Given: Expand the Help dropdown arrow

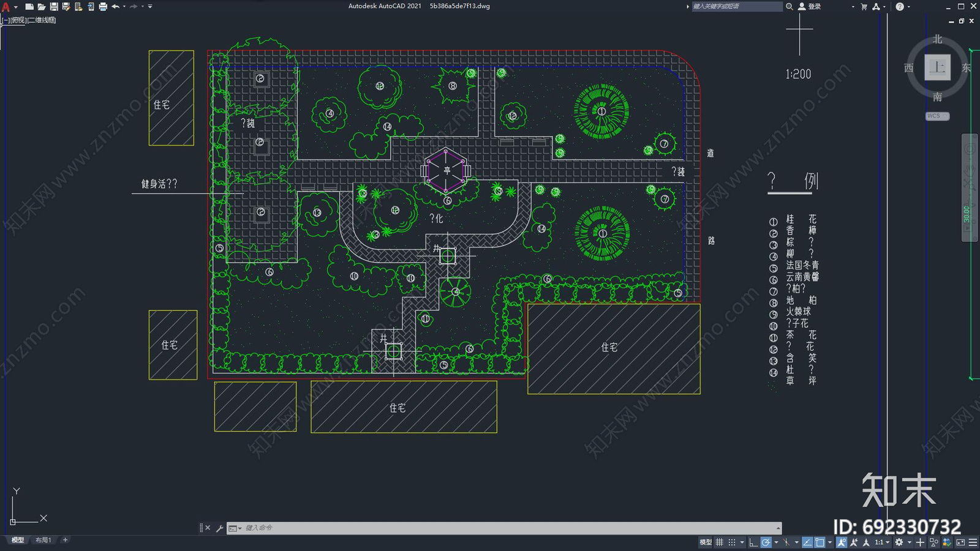Looking at the screenshot, I should (x=908, y=7).
